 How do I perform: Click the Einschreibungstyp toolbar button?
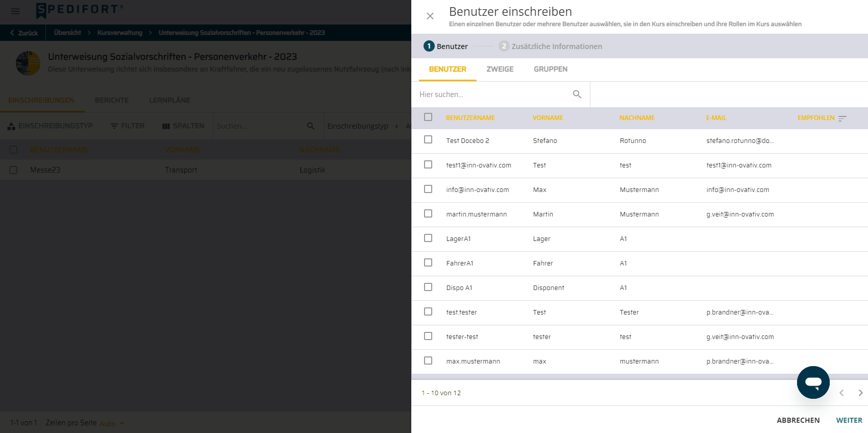pyautogui.click(x=50, y=126)
